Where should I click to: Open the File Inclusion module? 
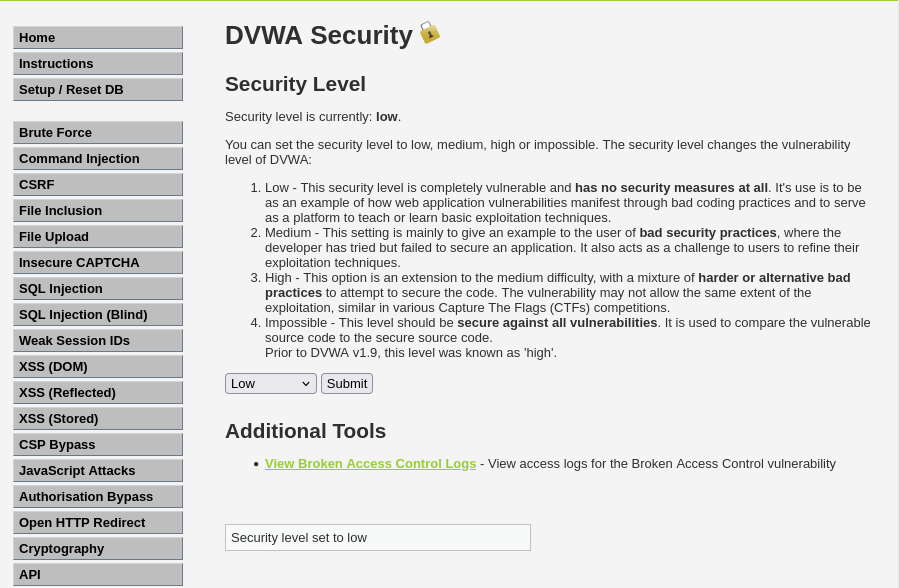98,210
